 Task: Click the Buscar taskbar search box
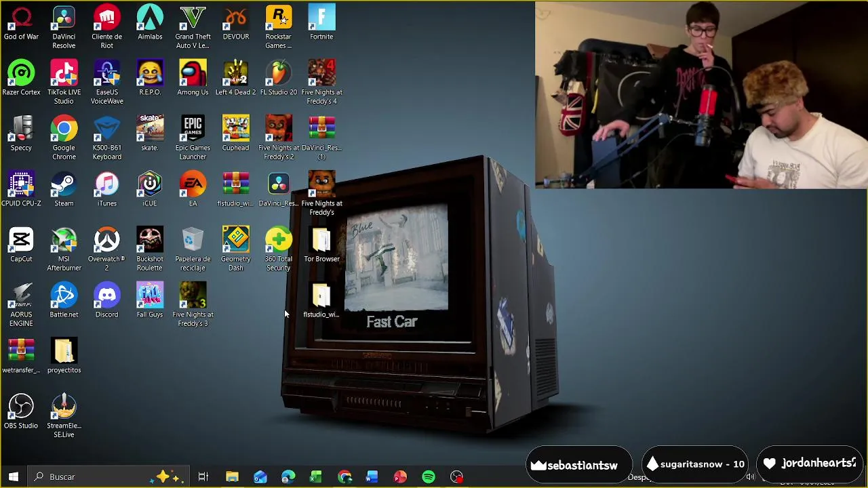click(x=107, y=476)
